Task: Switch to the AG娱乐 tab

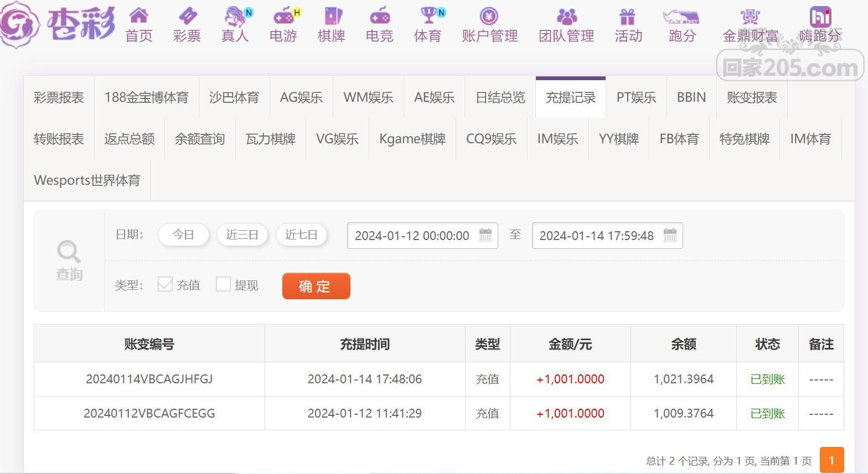Action: tap(302, 97)
